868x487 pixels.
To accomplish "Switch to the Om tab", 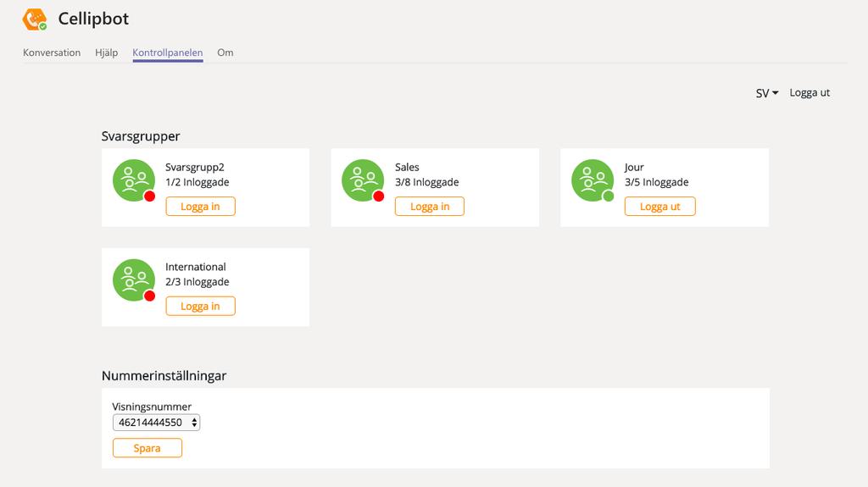I will click(225, 53).
